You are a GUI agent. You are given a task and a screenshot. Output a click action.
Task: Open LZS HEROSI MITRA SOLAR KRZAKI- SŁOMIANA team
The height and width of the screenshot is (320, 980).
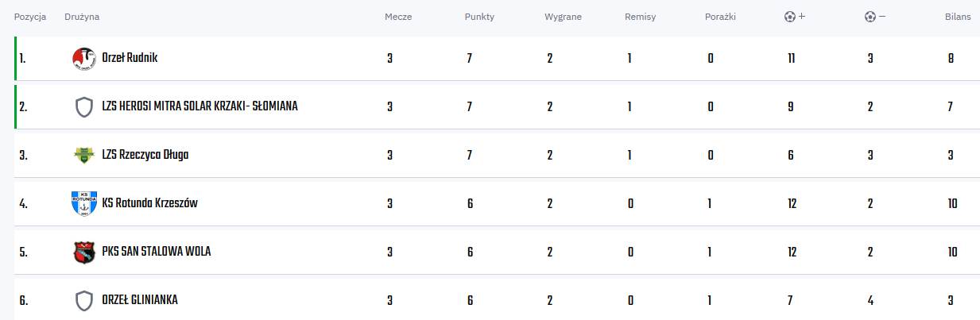tap(199, 106)
